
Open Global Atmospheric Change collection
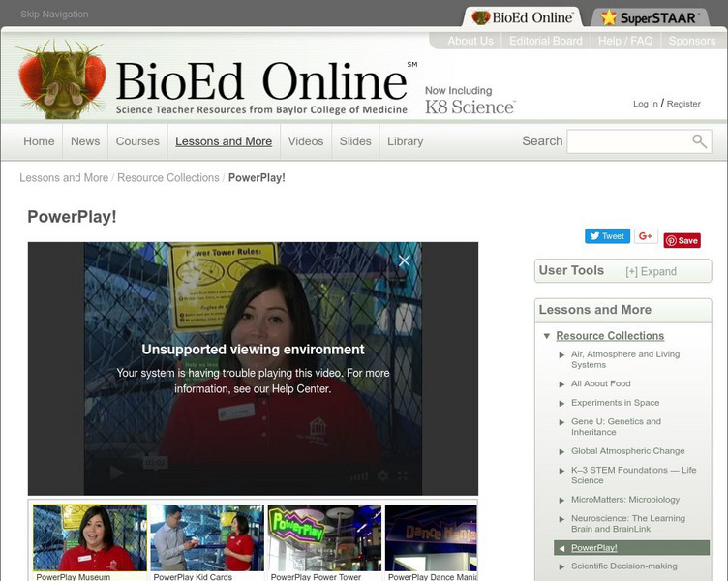tap(627, 451)
